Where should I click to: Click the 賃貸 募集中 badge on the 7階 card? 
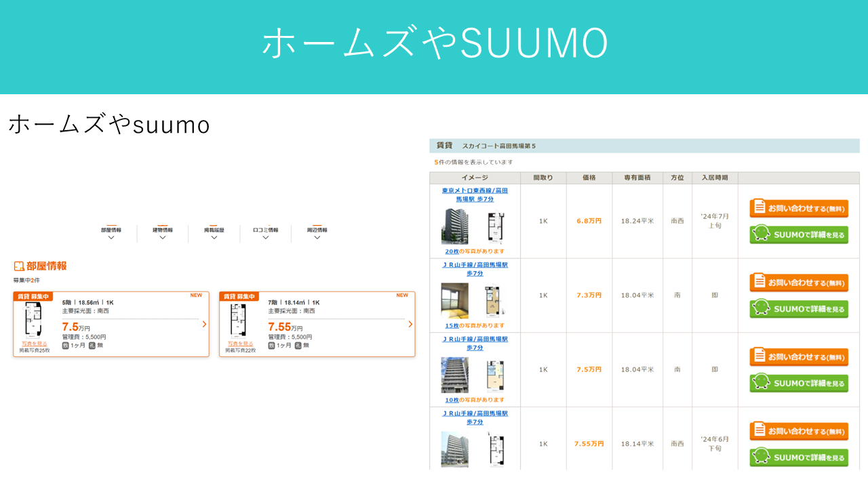coord(239,296)
